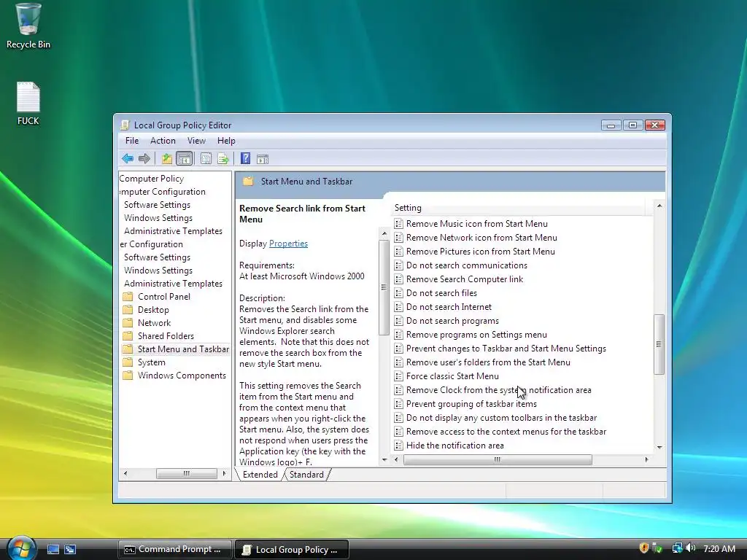Open the Action menu
This screenshot has width=747, height=560.
(163, 141)
